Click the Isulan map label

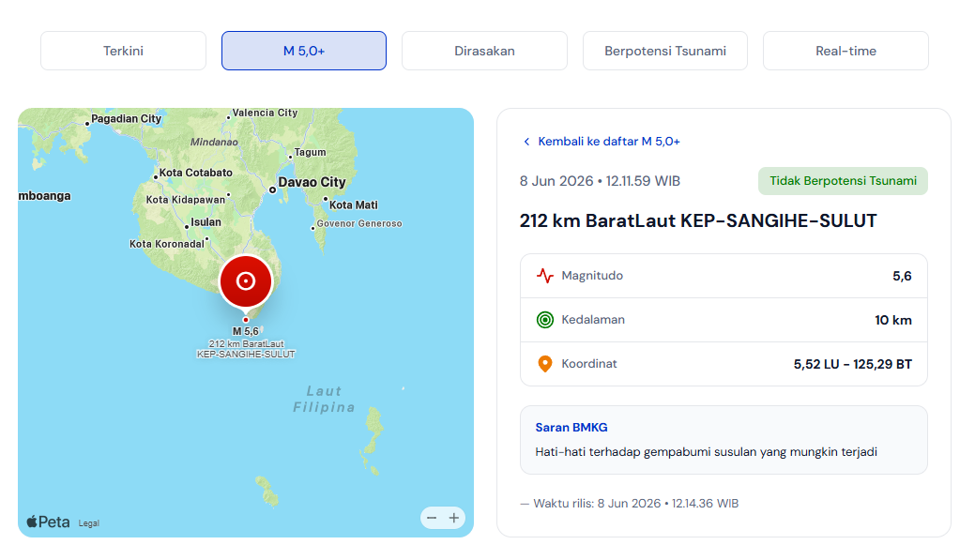(206, 222)
